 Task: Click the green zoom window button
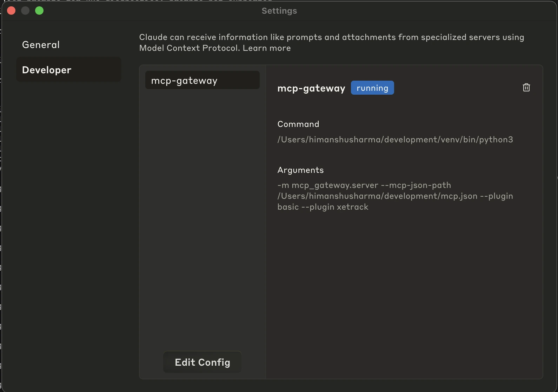(39, 11)
